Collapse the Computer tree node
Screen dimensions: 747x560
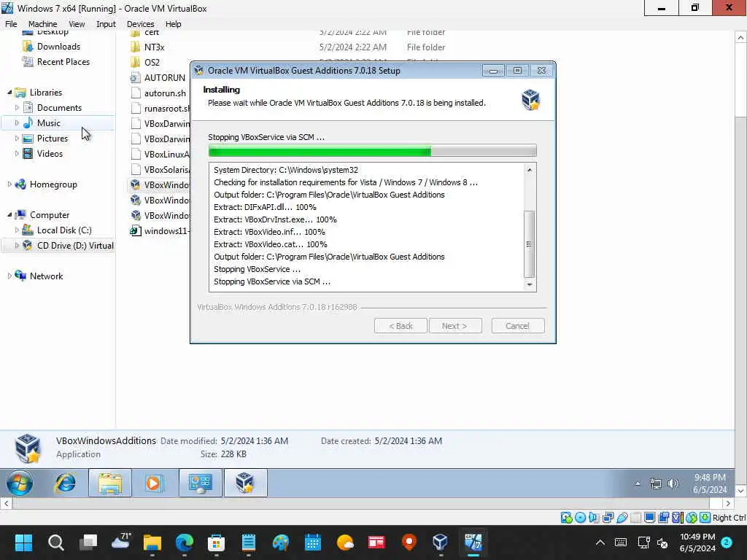9,215
